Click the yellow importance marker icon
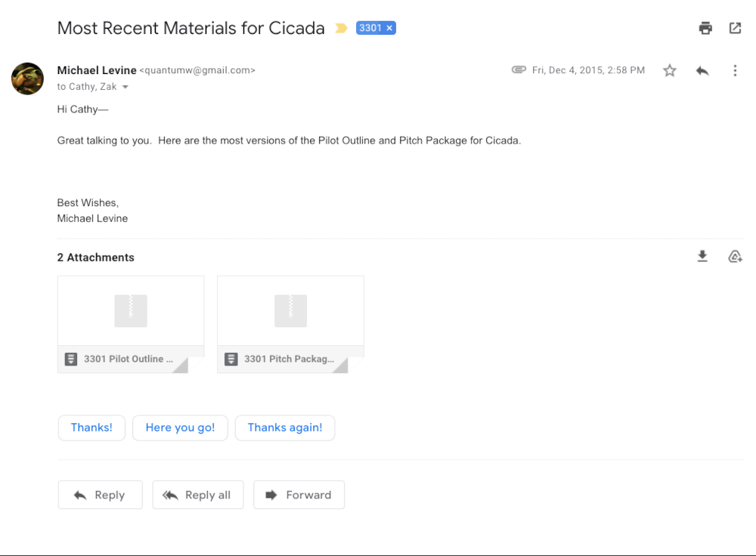The width and height of the screenshot is (756, 556). 341,29
